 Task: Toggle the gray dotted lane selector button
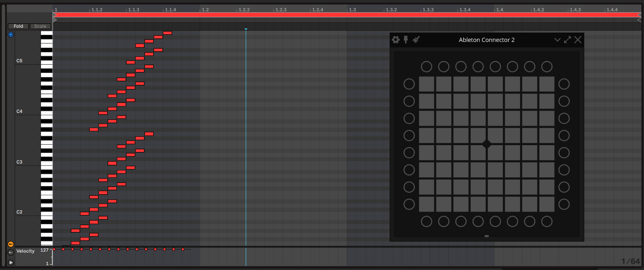pyautogui.click(x=11, y=253)
